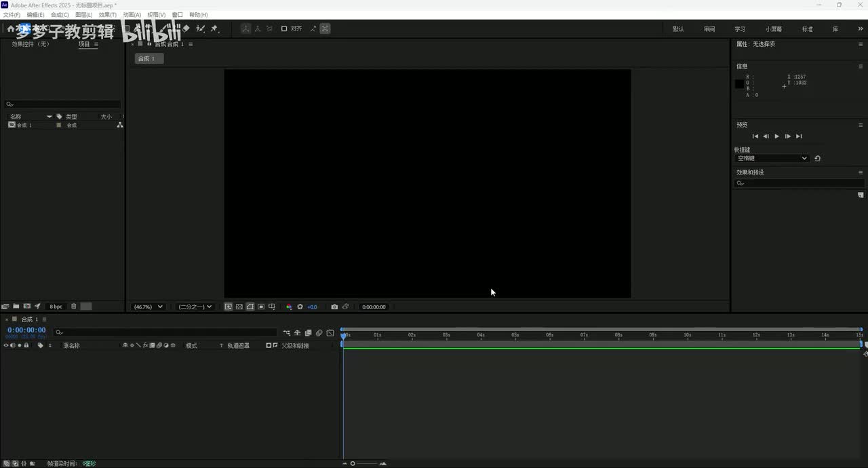Step forward one frame in preview

coord(788,136)
